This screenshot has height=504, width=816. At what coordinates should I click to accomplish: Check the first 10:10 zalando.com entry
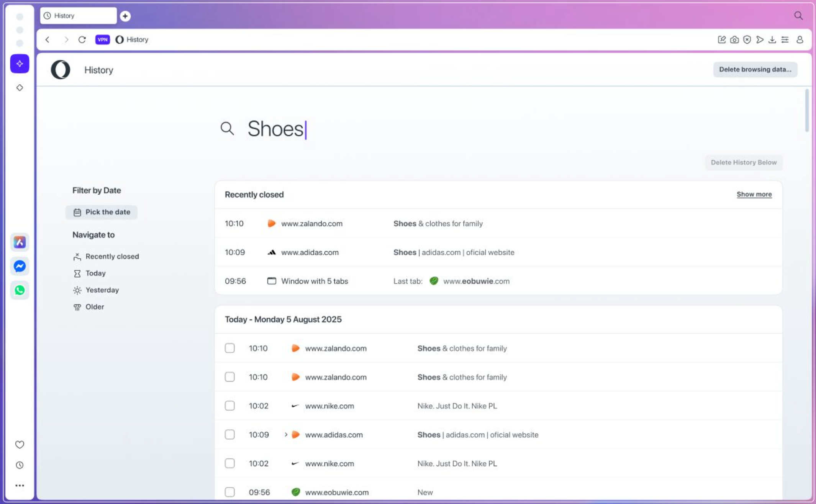(x=229, y=348)
